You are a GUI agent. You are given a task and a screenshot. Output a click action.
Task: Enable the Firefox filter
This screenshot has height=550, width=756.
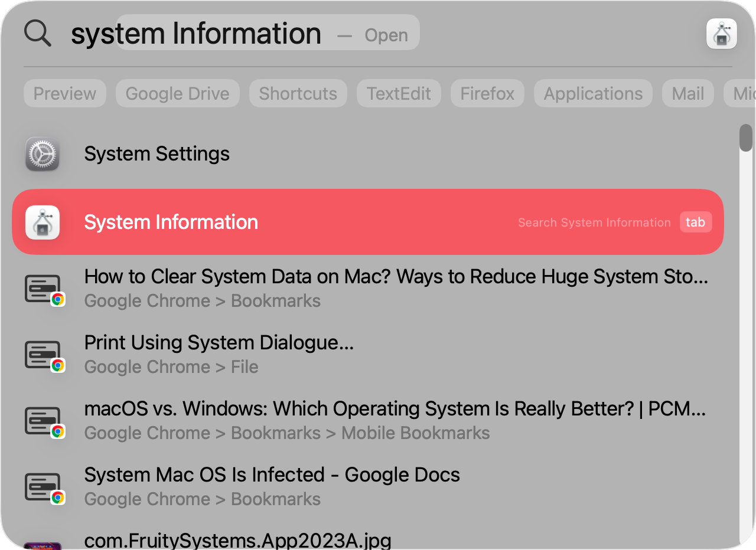pyautogui.click(x=487, y=93)
